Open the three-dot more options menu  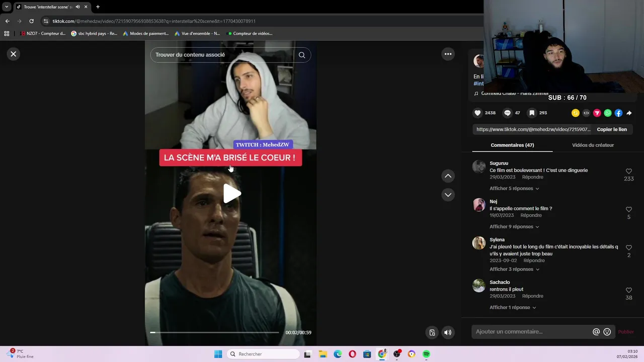pyautogui.click(x=448, y=54)
